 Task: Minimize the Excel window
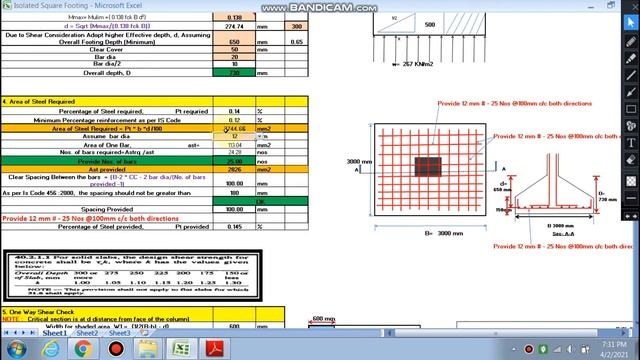pyautogui.click(x=591, y=6)
